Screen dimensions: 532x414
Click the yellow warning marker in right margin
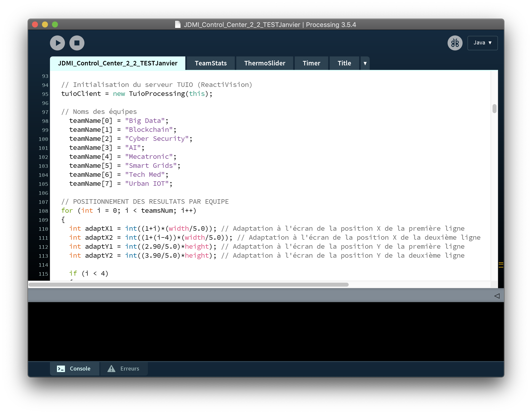(x=501, y=265)
